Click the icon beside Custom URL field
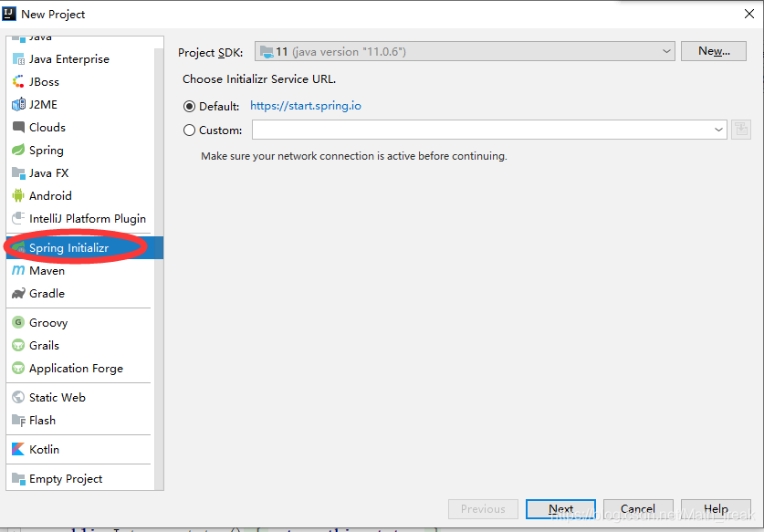764x532 pixels. coord(741,130)
